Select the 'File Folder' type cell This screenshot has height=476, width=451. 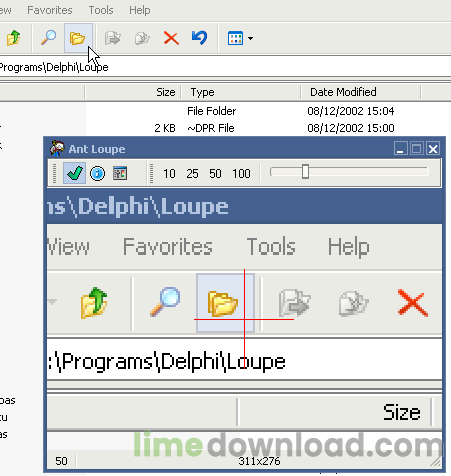point(211,111)
